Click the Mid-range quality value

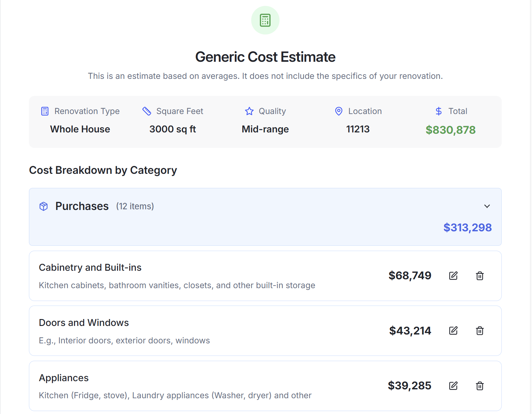click(x=265, y=129)
